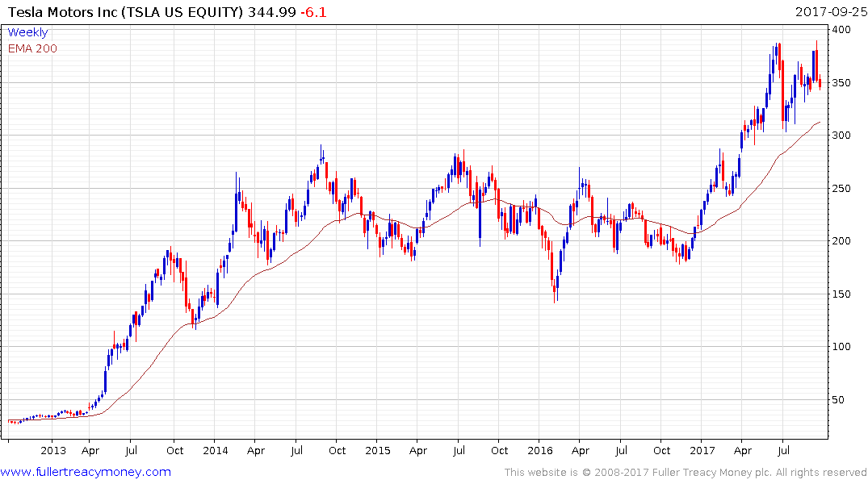Open the www.fullertreacymoney.com link

coord(86,472)
